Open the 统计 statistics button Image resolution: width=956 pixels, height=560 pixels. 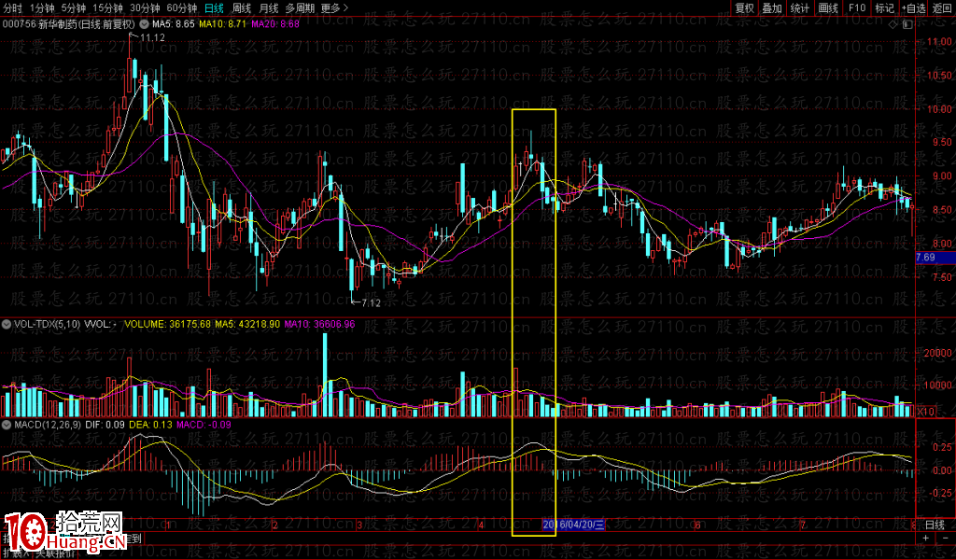click(800, 7)
